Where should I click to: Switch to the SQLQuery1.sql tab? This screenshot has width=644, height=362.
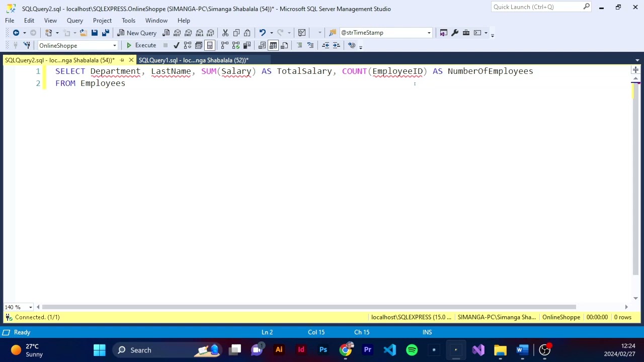(194, 60)
